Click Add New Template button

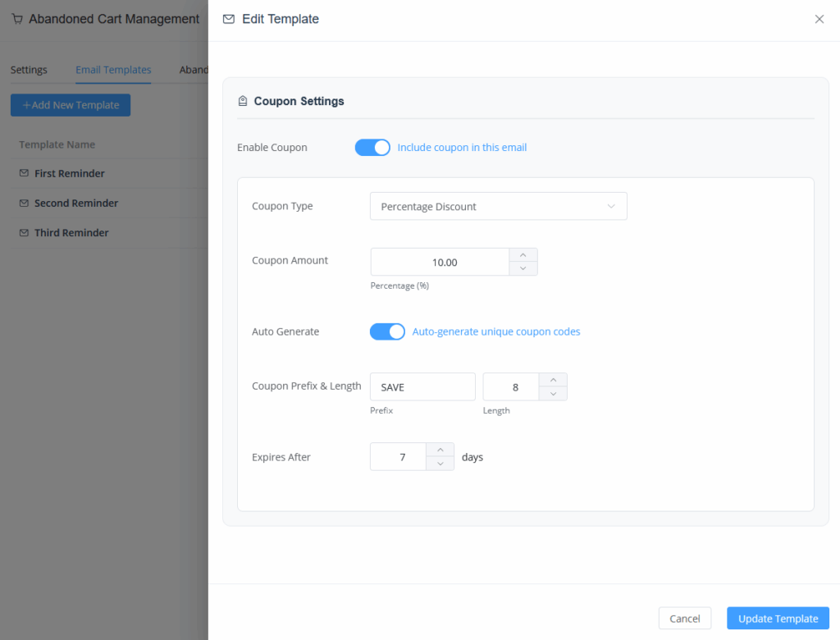(x=71, y=105)
